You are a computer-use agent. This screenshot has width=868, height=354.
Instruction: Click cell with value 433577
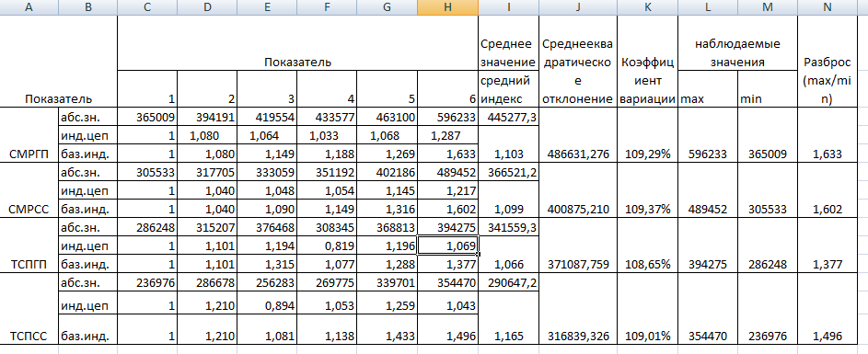click(x=327, y=117)
